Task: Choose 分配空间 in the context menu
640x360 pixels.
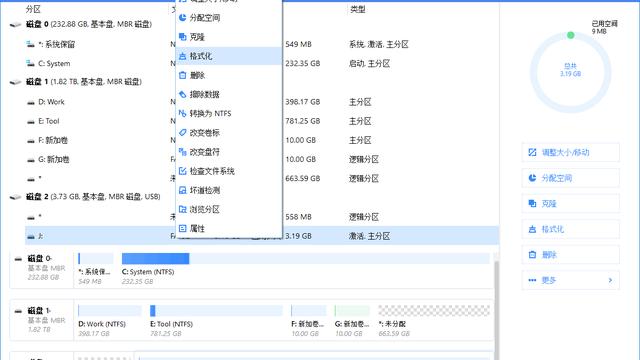Action: pyautogui.click(x=229, y=18)
